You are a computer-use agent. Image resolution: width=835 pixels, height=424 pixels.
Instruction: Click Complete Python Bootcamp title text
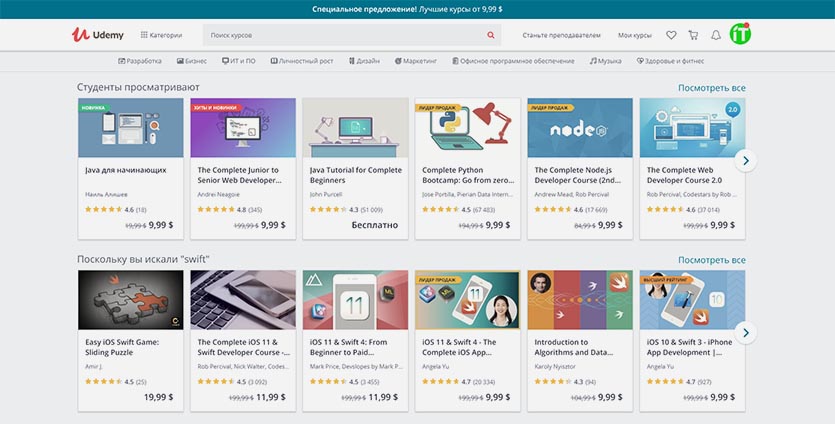468,175
